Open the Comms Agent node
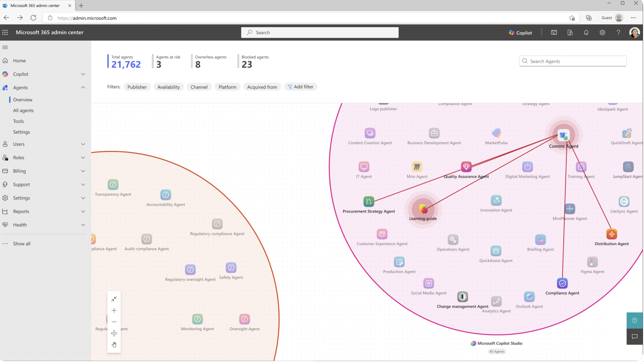 (x=564, y=135)
